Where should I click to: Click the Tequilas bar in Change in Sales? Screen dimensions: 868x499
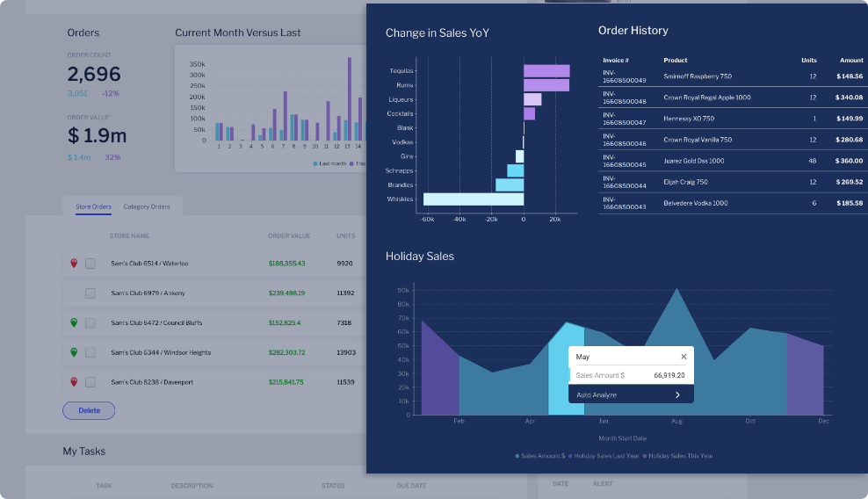click(x=546, y=71)
